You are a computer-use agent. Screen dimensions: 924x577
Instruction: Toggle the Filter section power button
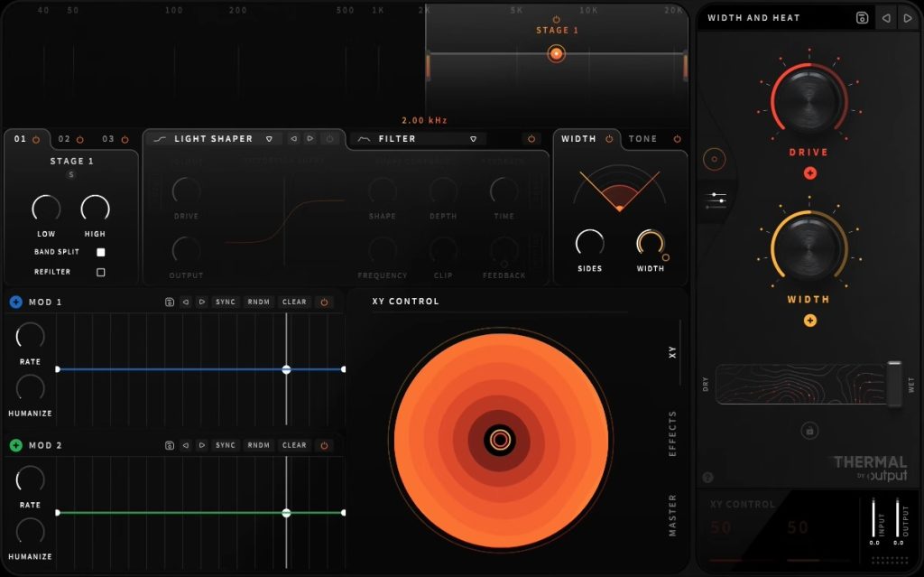point(531,139)
